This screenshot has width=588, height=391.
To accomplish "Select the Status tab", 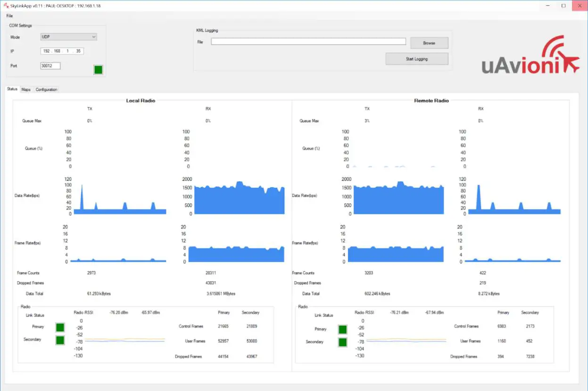I will 12,89.
